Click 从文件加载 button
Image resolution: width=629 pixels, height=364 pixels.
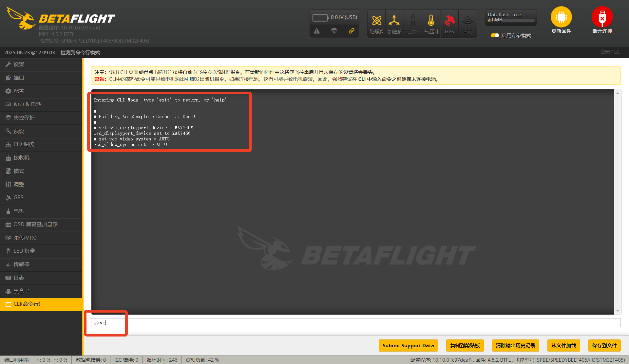(x=564, y=346)
